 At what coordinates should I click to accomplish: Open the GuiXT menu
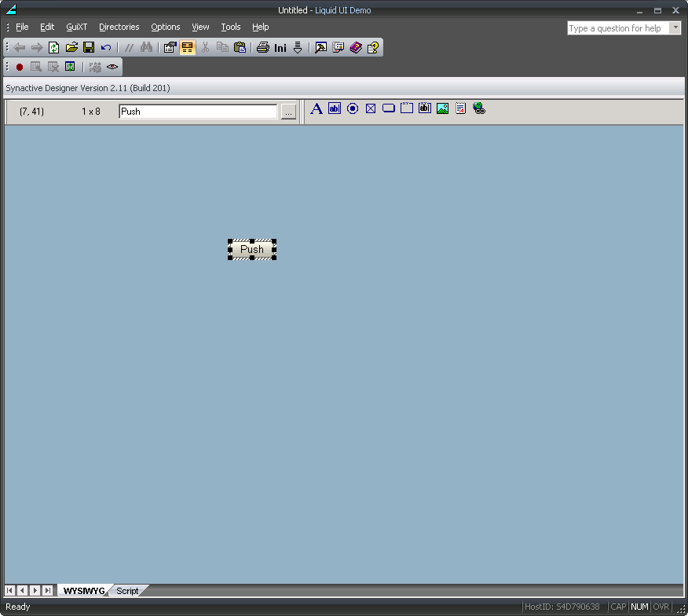tap(76, 27)
